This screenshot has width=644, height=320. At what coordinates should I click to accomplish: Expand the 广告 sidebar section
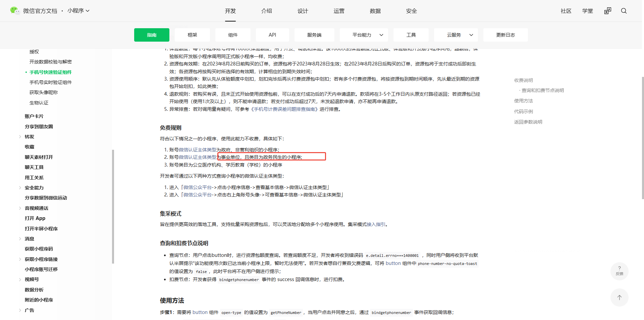pyautogui.click(x=20, y=310)
